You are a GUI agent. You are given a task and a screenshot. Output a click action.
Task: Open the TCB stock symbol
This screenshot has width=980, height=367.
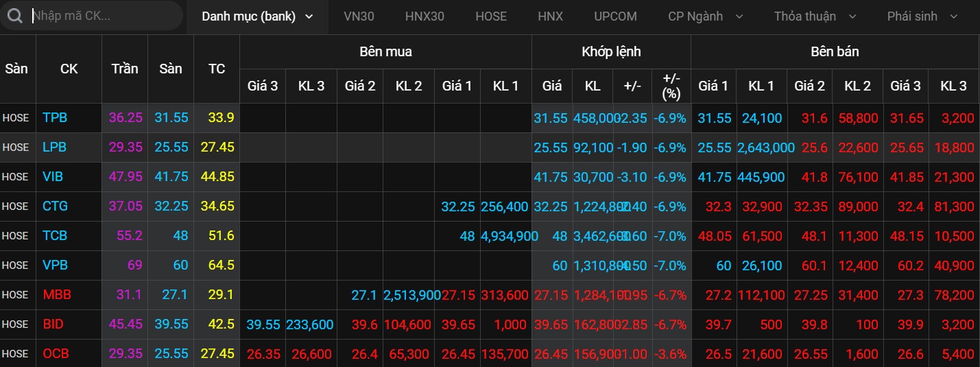click(55, 236)
